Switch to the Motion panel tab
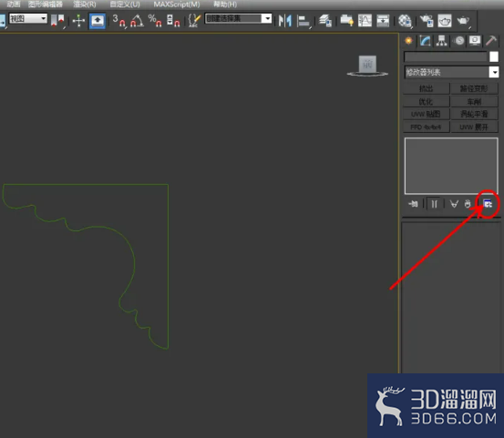The image size is (504, 438). 459,41
